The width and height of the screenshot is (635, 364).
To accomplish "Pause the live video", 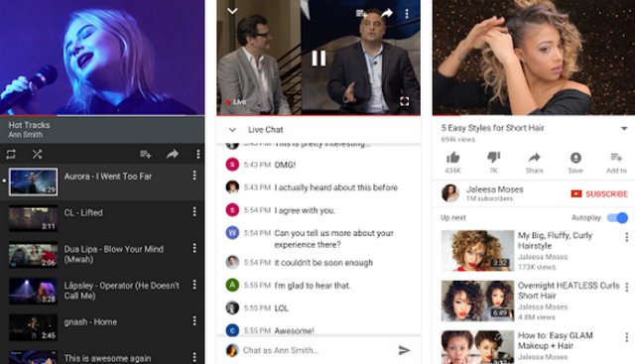I will click(318, 59).
